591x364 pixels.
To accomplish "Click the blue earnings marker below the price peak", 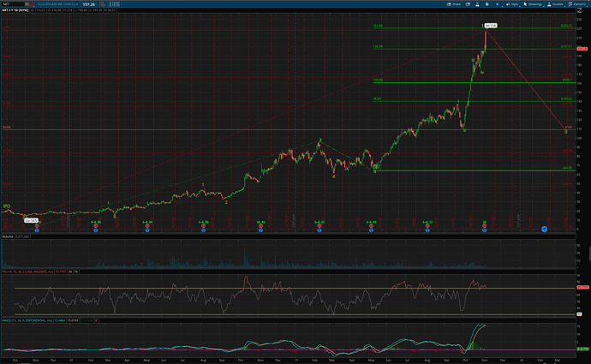I will pyautogui.click(x=485, y=230).
